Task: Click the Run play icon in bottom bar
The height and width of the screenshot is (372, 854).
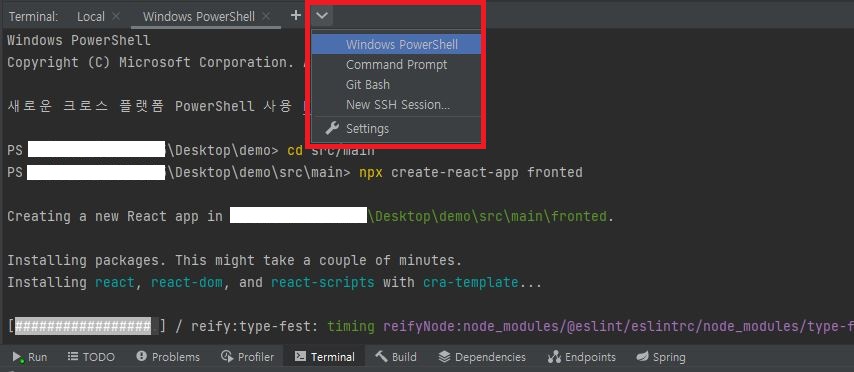Action: coord(18,357)
